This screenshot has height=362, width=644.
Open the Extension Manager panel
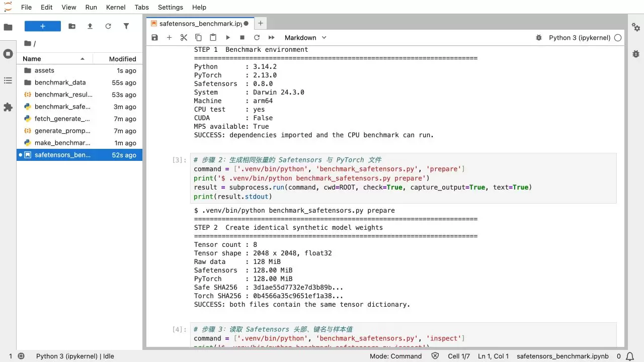click(x=8, y=107)
